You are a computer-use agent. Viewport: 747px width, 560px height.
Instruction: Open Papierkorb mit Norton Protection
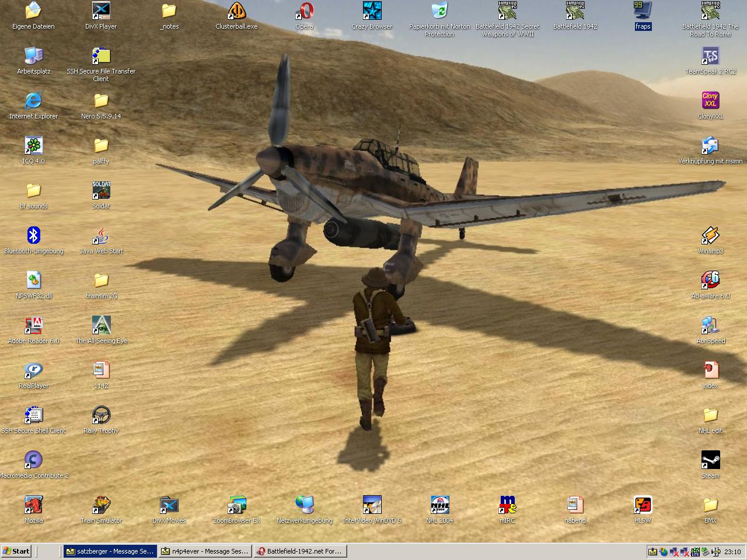point(439,19)
